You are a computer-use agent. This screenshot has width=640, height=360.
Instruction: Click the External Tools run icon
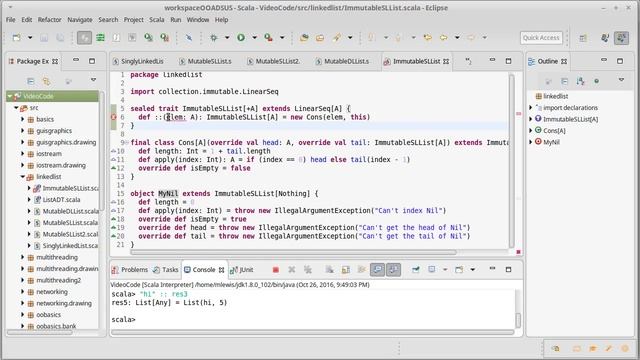268,38
